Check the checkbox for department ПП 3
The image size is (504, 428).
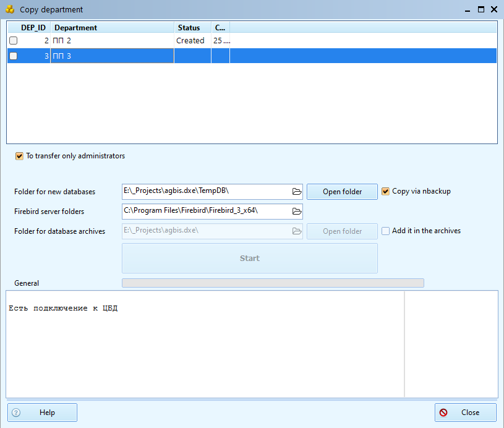pyautogui.click(x=14, y=56)
